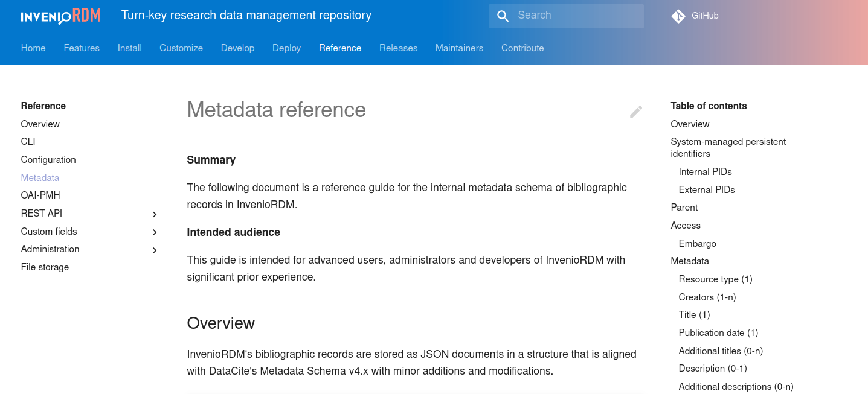Jump to Creators (1-n) section
868x394 pixels.
click(x=707, y=297)
